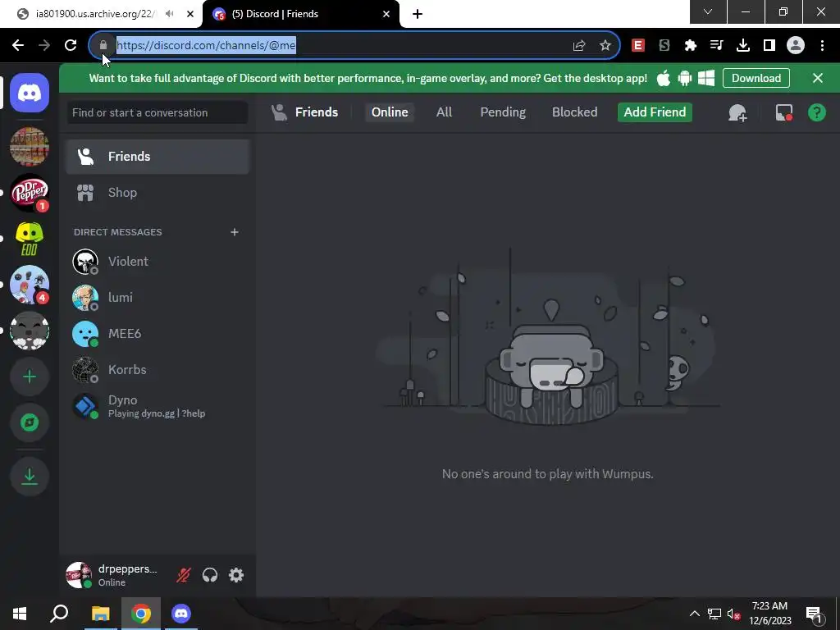Image resolution: width=840 pixels, height=630 pixels.
Task: Bookmark this page star icon
Action: (605, 45)
